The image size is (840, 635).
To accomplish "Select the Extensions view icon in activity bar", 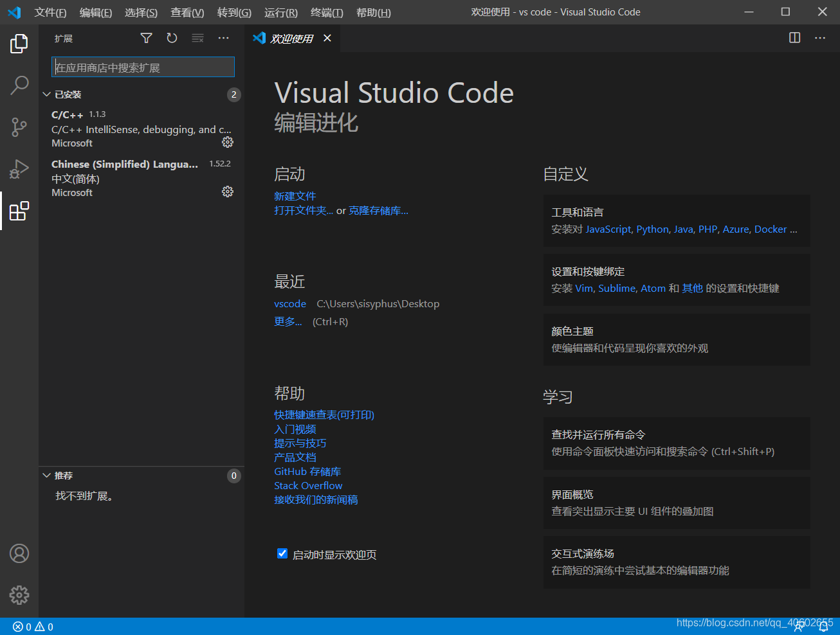I will pyautogui.click(x=19, y=211).
